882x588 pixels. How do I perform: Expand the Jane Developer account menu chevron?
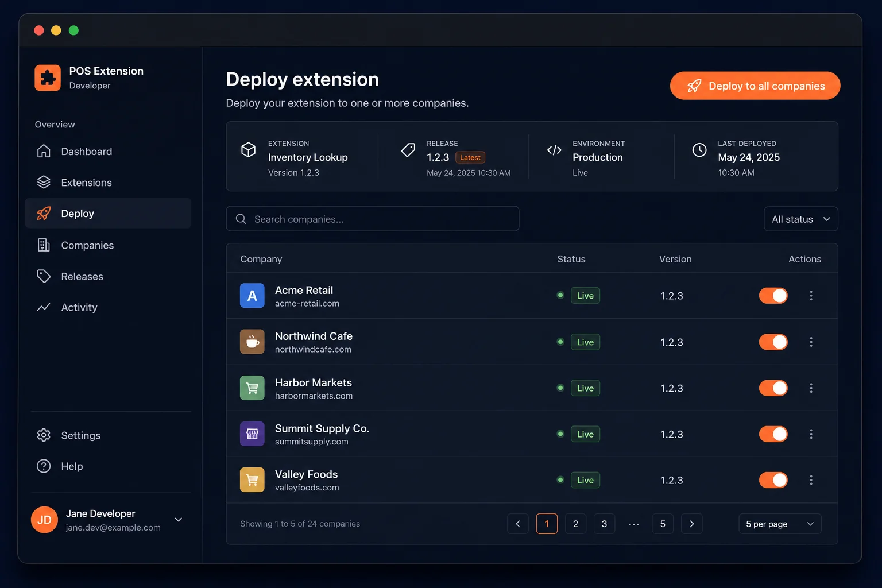[179, 520]
